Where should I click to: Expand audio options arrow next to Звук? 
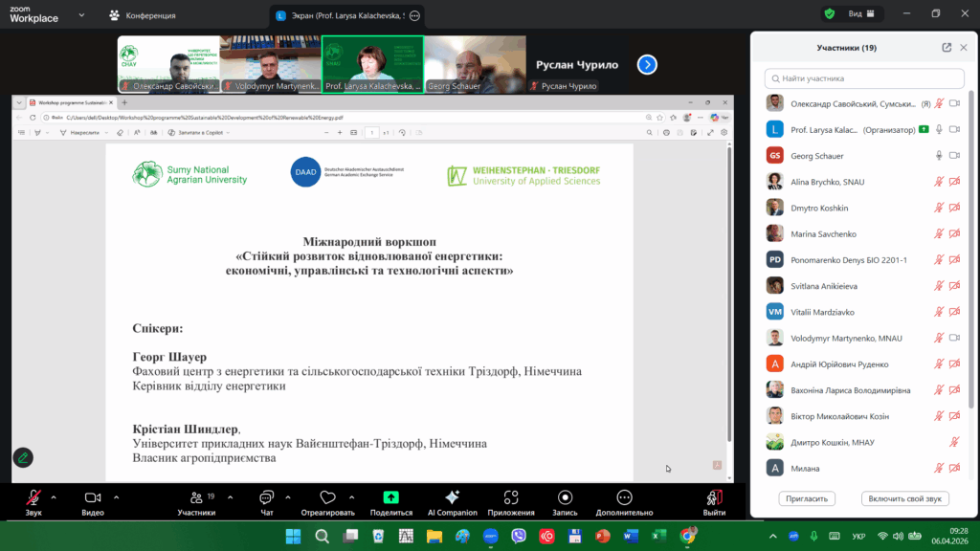[x=54, y=496]
